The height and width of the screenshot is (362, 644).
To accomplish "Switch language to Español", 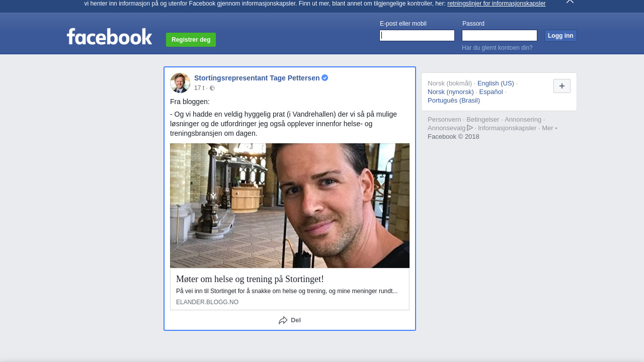I will click(491, 92).
